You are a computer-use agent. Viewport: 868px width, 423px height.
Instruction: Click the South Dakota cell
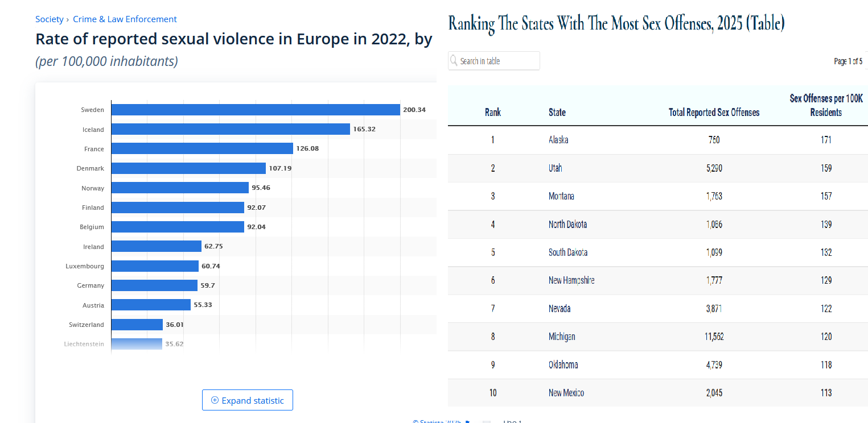(568, 252)
